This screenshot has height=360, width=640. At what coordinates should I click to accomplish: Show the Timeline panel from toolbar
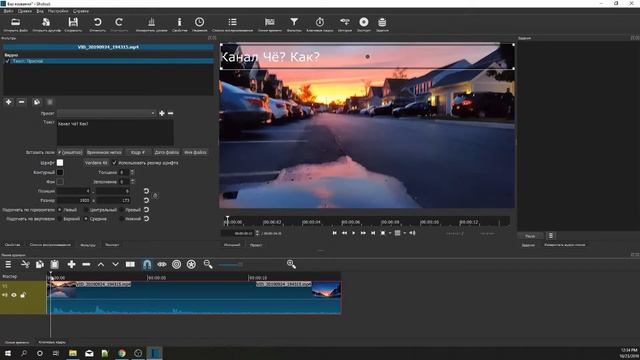point(269,22)
